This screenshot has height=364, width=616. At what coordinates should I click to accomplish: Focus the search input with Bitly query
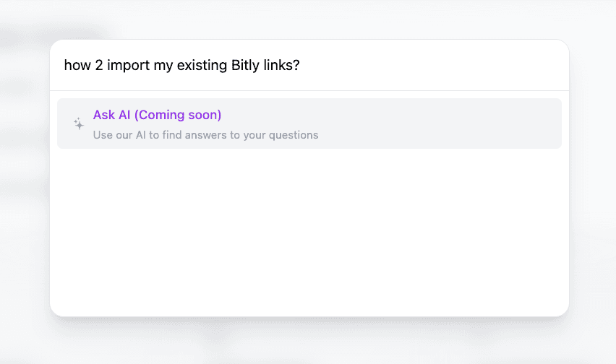pos(309,65)
